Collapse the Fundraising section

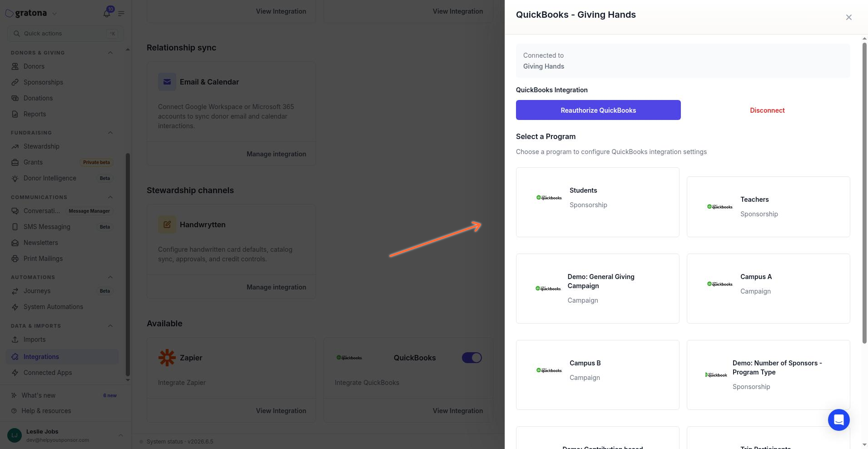110,133
